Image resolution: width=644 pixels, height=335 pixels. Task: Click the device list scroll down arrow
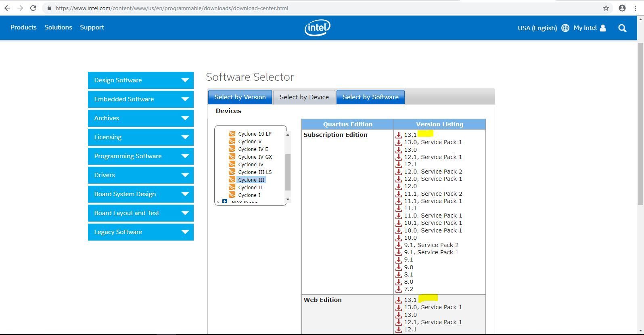[288, 199]
